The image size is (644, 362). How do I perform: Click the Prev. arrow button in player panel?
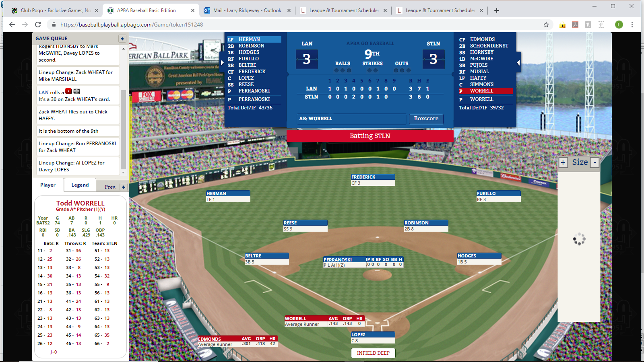tap(124, 187)
